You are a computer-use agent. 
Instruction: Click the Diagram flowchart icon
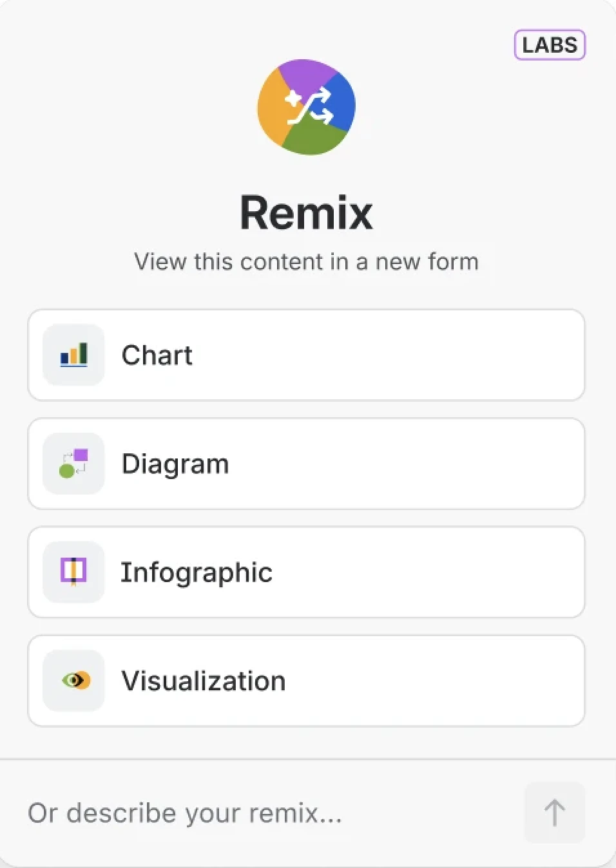pyautogui.click(x=73, y=464)
